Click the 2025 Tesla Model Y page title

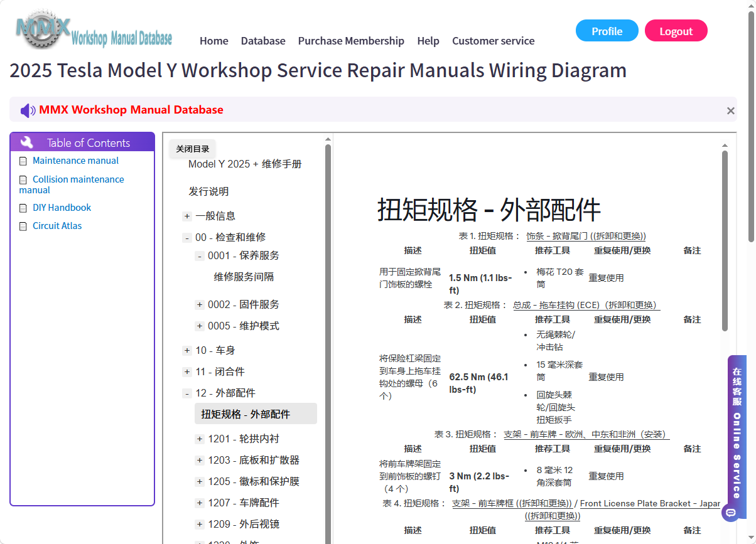318,70
